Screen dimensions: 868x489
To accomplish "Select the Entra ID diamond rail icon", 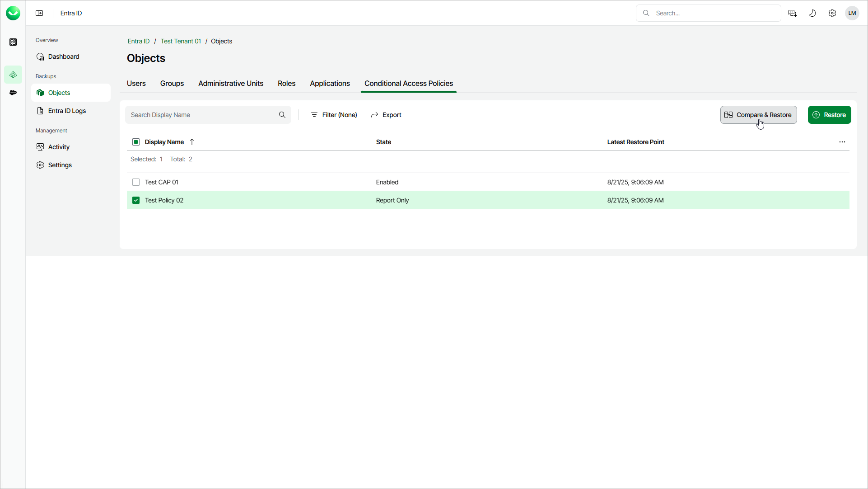I will click(x=13, y=75).
